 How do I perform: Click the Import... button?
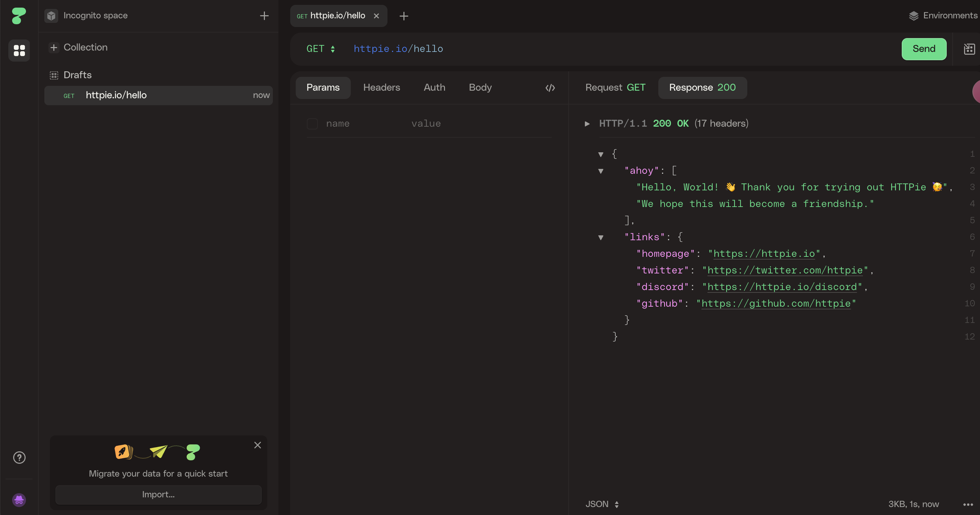point(158,495)
